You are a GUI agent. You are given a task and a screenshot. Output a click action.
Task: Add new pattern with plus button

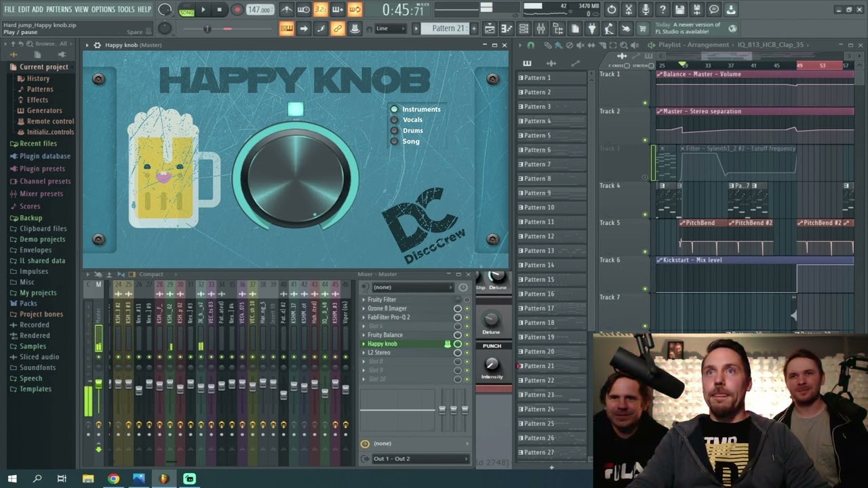(x=474, y=28)
